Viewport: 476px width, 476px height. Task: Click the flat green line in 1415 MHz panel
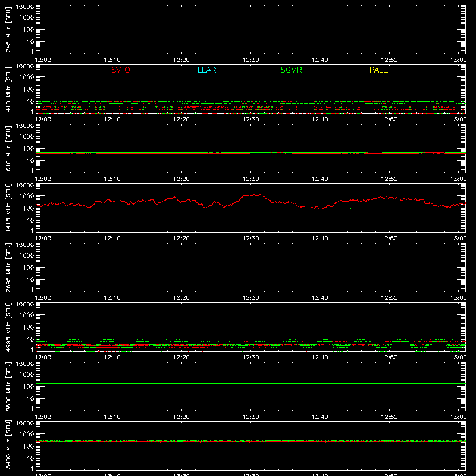coord(250,209)
